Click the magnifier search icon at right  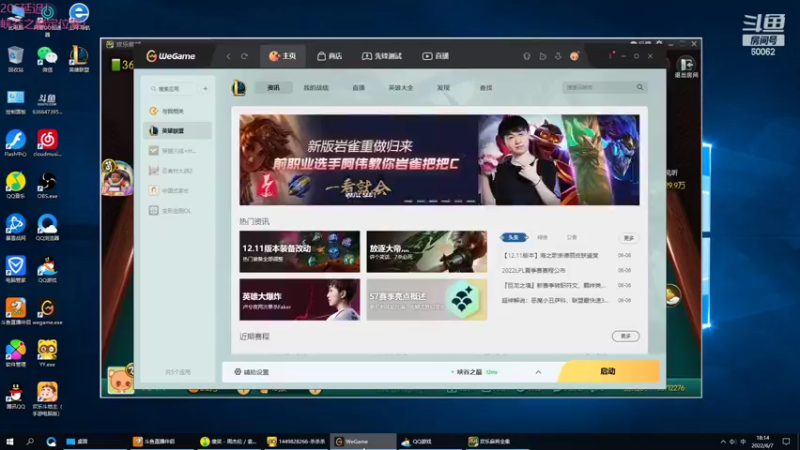pos(640,87)
